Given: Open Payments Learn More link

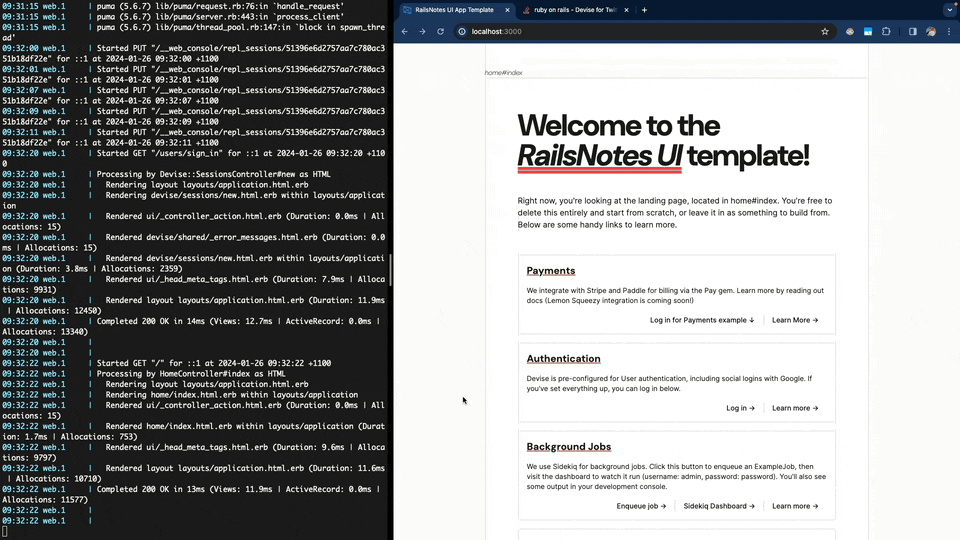Looking at the screenshot, I should pyautogui.click(x=795, y=320).
